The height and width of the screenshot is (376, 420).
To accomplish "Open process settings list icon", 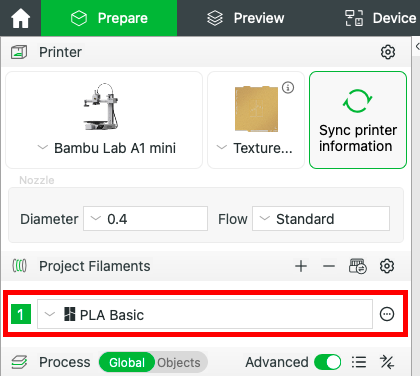I will (x=359, y=362).
